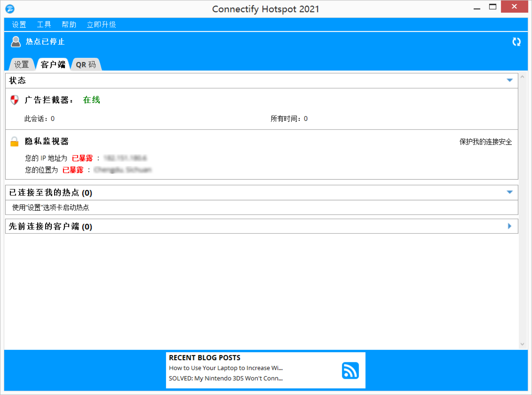Click the 热点已停止 status text
Screen dimensions: 532x395
coord(45,42)
